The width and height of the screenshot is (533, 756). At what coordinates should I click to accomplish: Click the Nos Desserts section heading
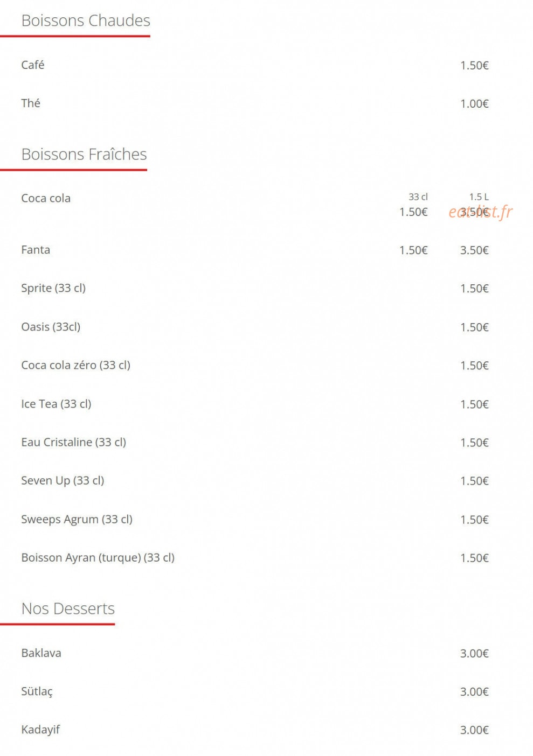(68, 609)
